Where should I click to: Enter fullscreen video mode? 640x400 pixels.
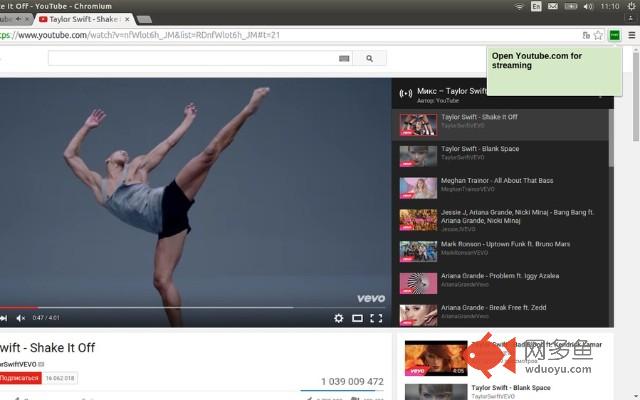pos(376,318)
